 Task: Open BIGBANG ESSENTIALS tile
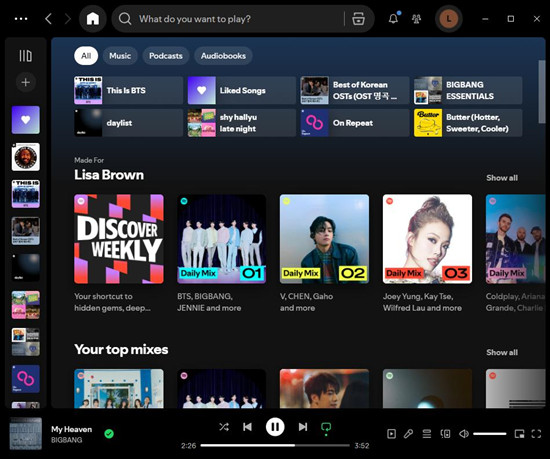pos(468,90)
